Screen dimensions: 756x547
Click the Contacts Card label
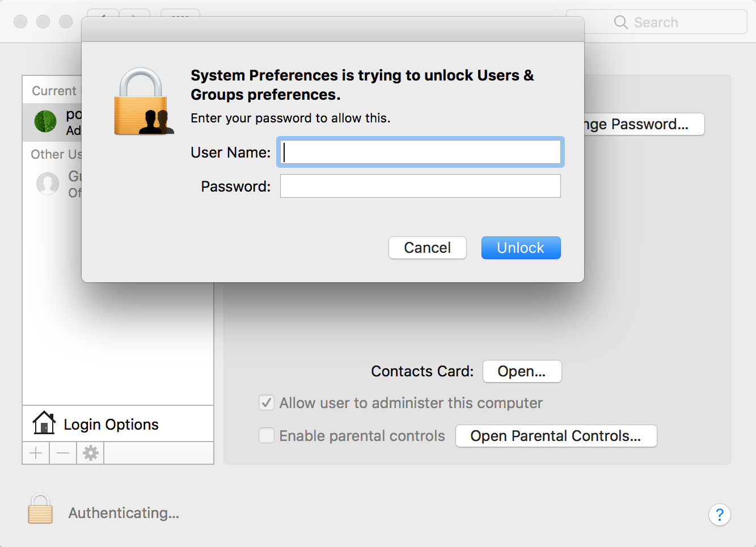[x=422, y=371]
